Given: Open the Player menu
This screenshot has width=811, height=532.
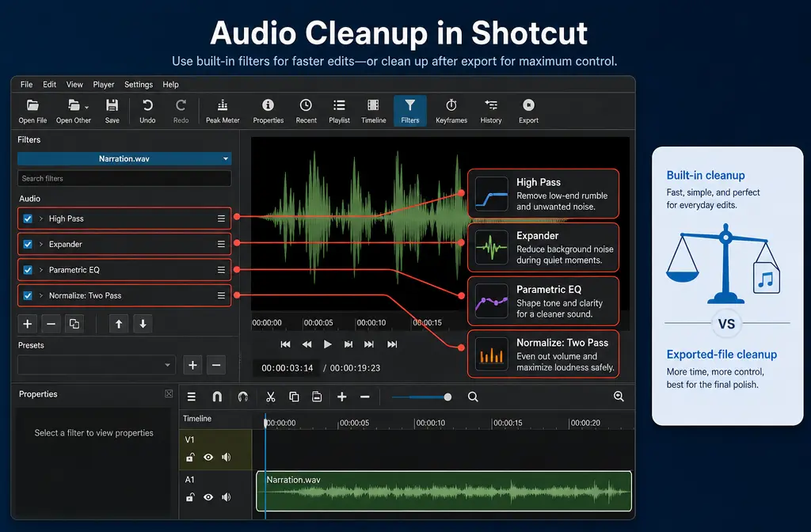Looking at the screenshot, I should (104, 84).
